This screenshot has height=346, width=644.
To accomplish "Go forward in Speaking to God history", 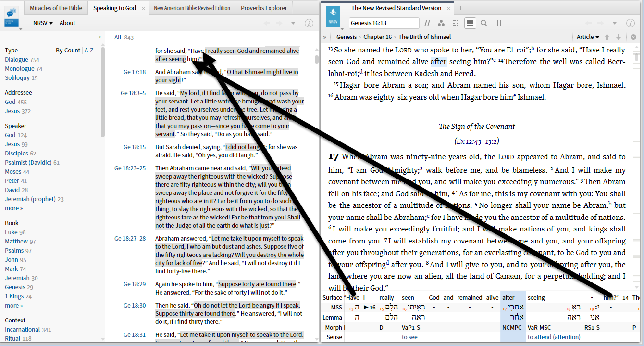I will tap(280, 23).
